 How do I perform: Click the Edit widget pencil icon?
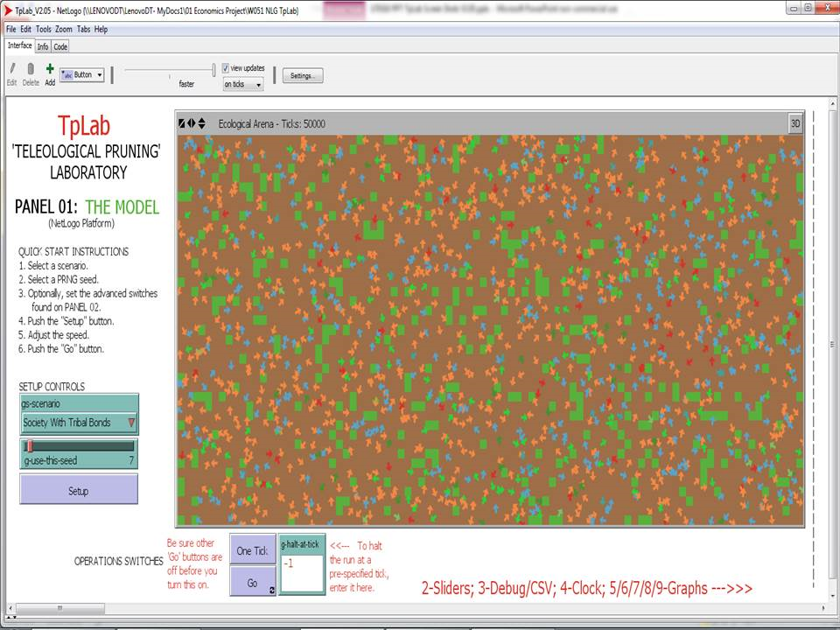pos(10,70)
